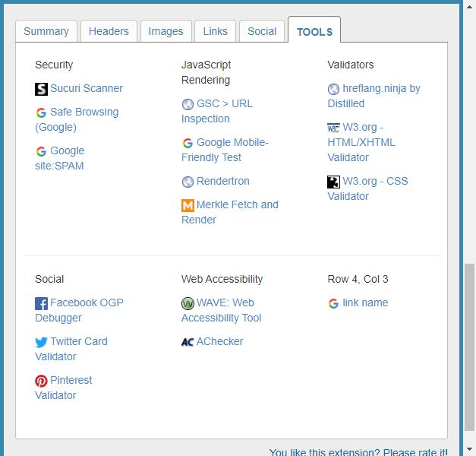The width and height of the screenshot is (476, 456).
Task: Launch the Rendertron link
Action: pyautogui.click(x=222, y=181)
